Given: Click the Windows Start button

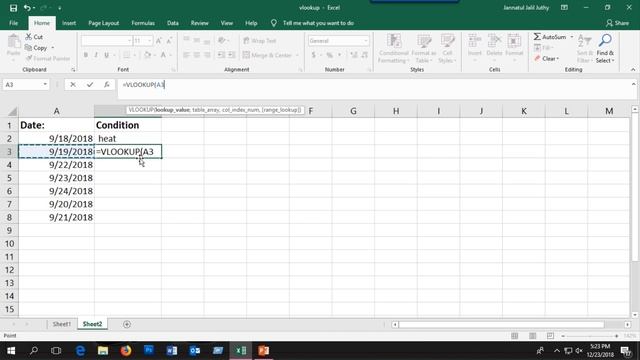Looking at the screenshot, I should point(11,351).
